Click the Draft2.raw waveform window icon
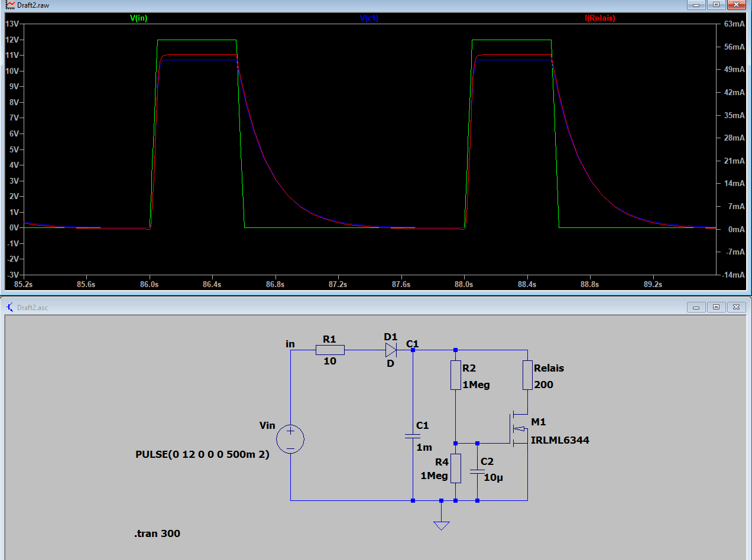 click(10, 4)
